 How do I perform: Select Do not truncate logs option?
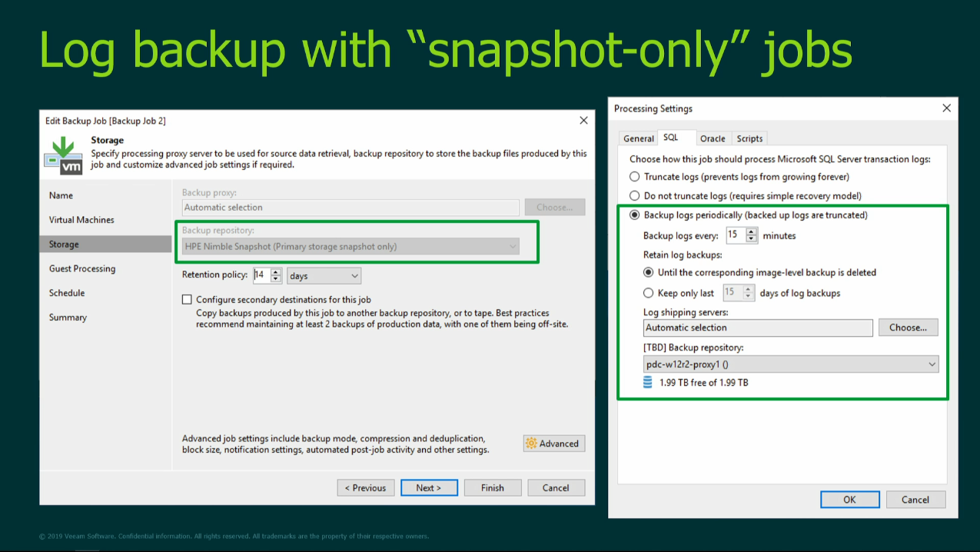tap(635, 196)
